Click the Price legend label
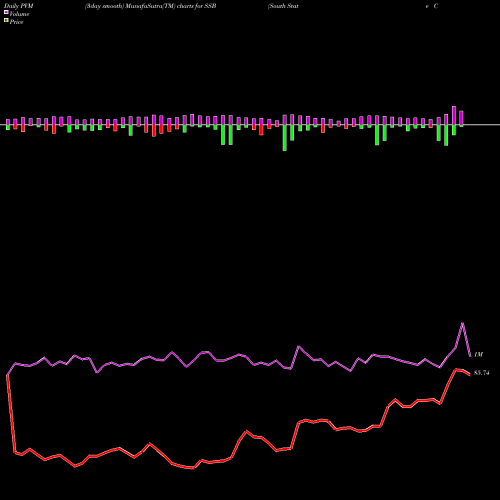The image size is (500, 500). coord(16,22)
